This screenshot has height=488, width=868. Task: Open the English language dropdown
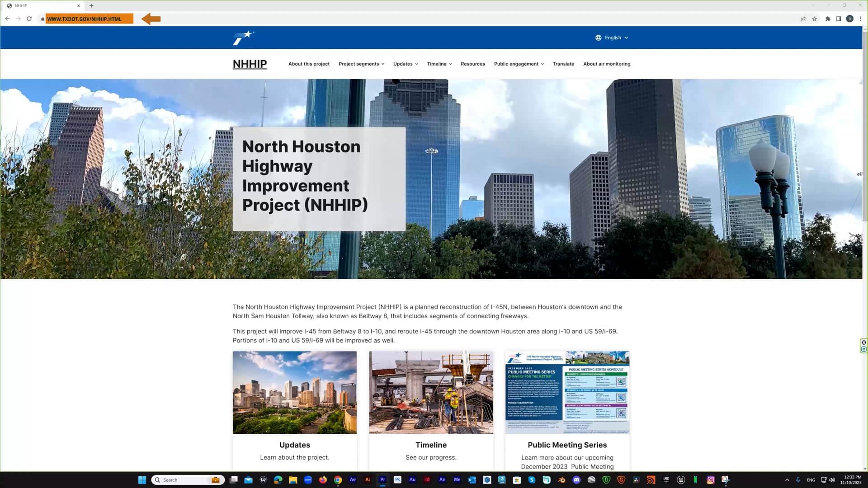pos(612,38)
